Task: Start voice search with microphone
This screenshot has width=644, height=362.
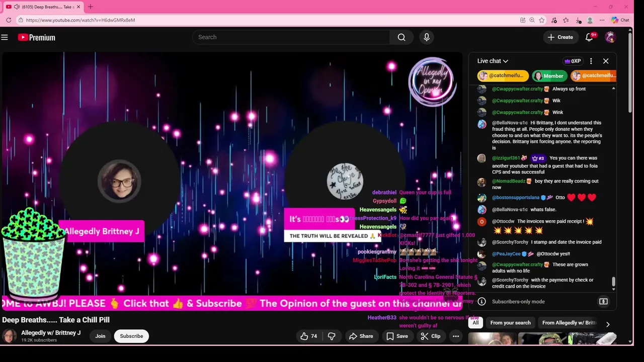Action: coord(427,37)
